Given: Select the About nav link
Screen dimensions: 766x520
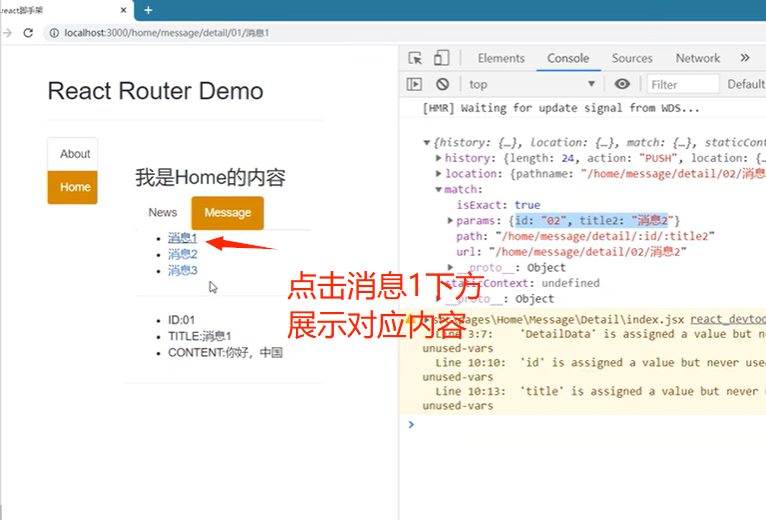Looking at the screenshot, I should pyautogui.click(x=72, y=154).
